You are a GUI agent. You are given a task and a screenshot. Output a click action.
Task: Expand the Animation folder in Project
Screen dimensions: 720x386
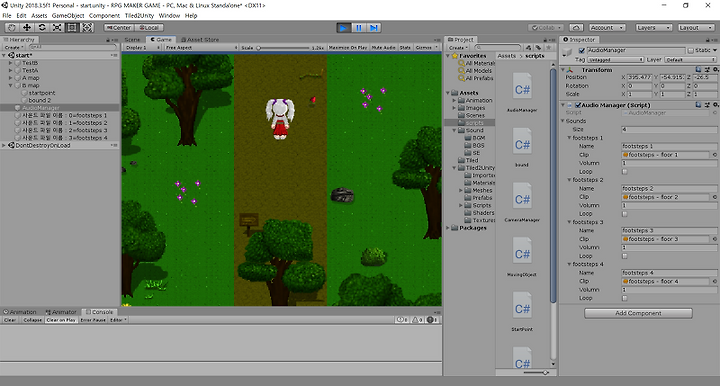[x=455, y=101]
